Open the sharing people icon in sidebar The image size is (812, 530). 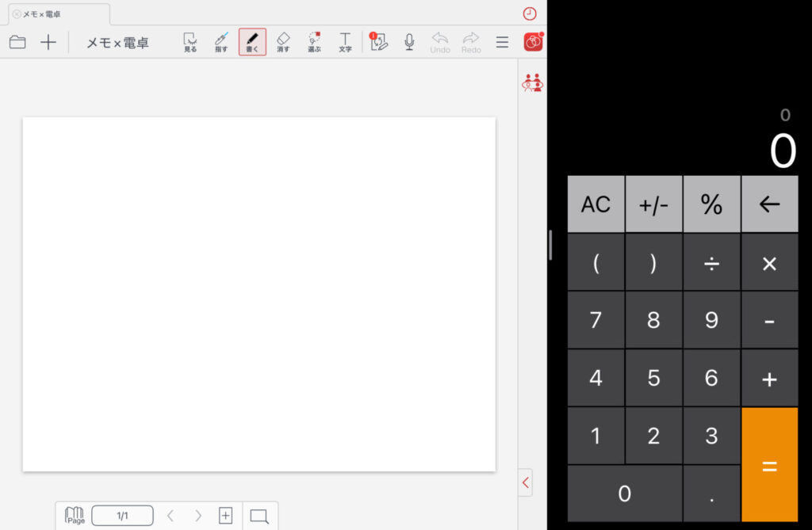tap(532, 82)
